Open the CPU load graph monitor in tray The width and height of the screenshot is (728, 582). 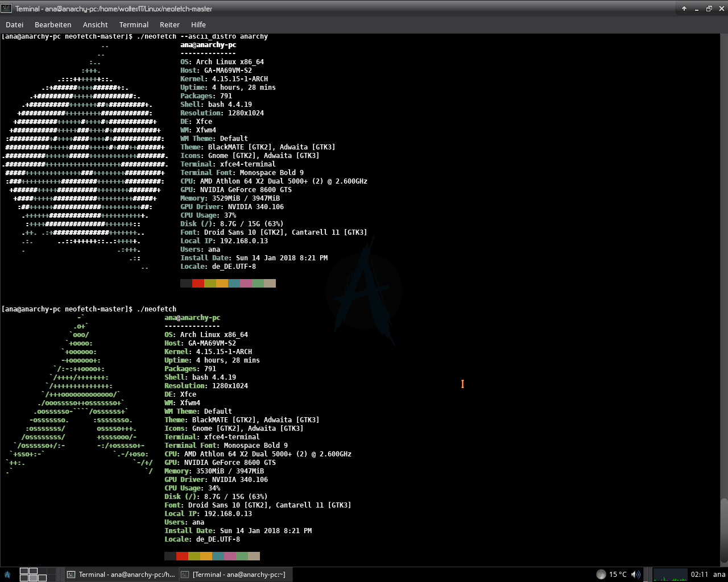[x=670, y=574]
